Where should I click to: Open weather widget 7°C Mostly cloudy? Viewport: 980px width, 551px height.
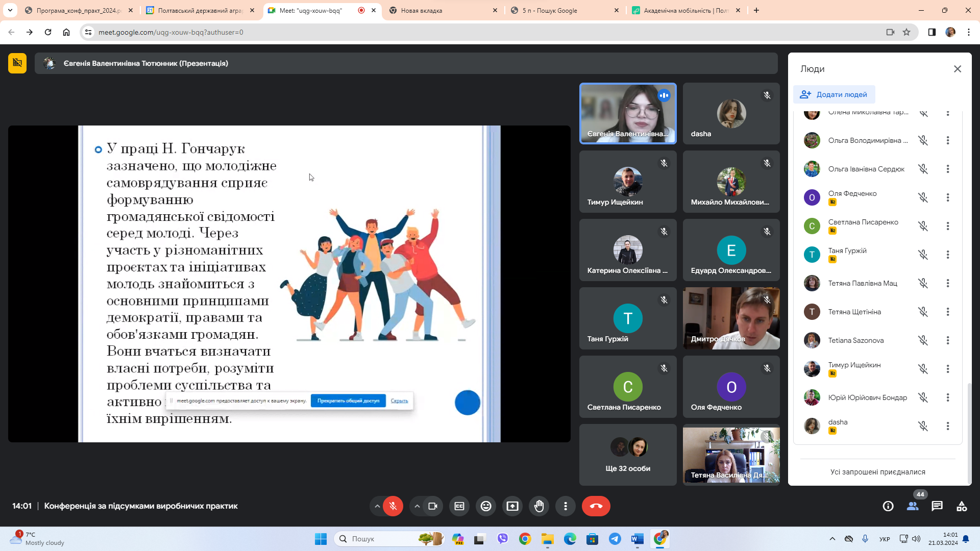pyautogui.click(x=37, y=539)
